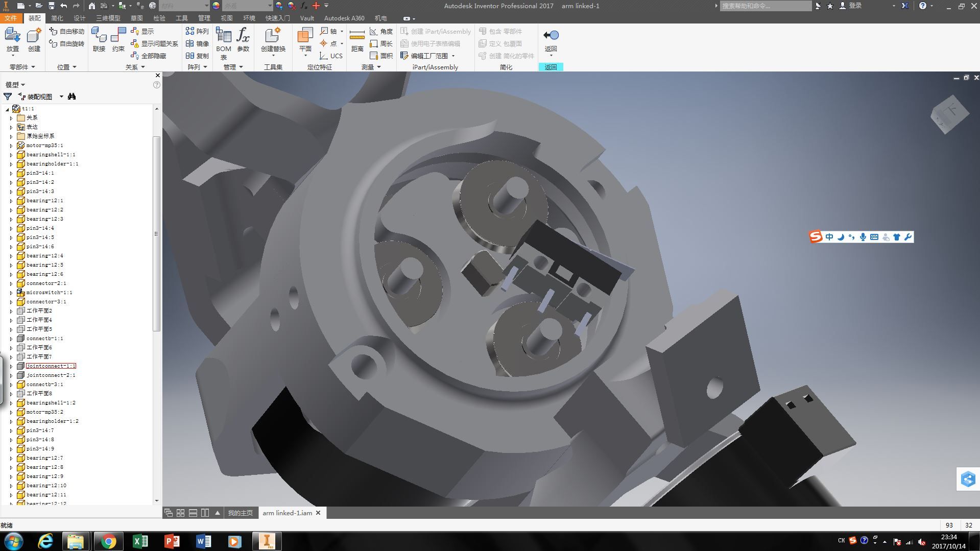Open the 文件 (File) menu
980x551 pixels.
click(11, 18)
